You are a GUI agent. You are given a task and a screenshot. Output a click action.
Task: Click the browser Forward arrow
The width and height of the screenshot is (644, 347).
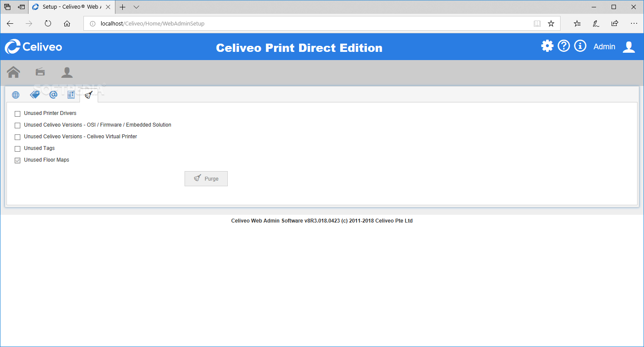point(29,24)
